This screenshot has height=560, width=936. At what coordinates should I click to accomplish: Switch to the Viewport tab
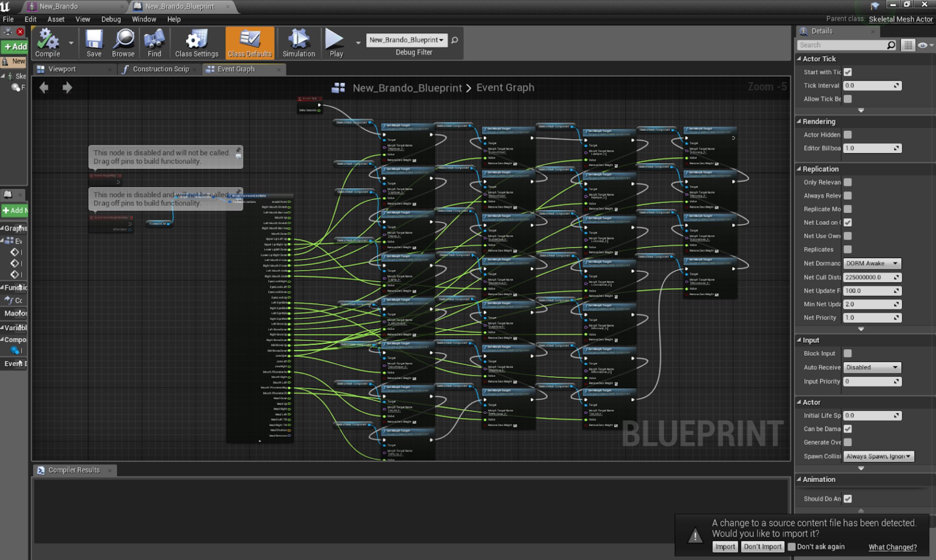coord(62,69)
